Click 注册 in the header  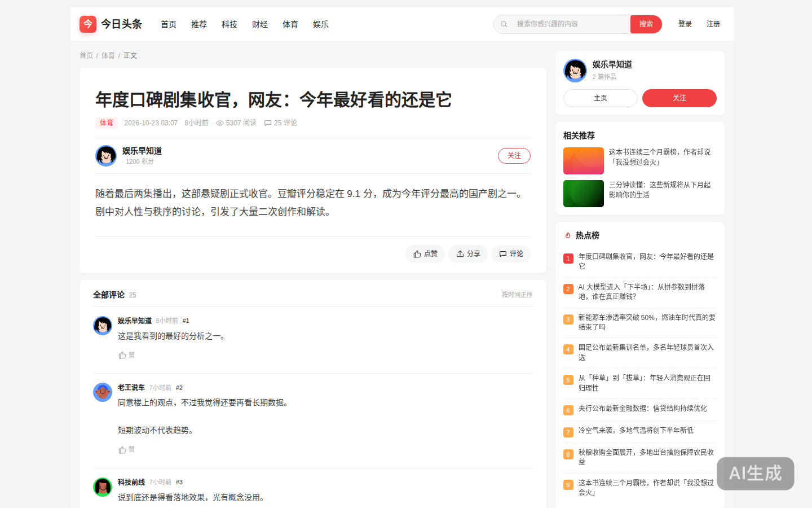713,24
